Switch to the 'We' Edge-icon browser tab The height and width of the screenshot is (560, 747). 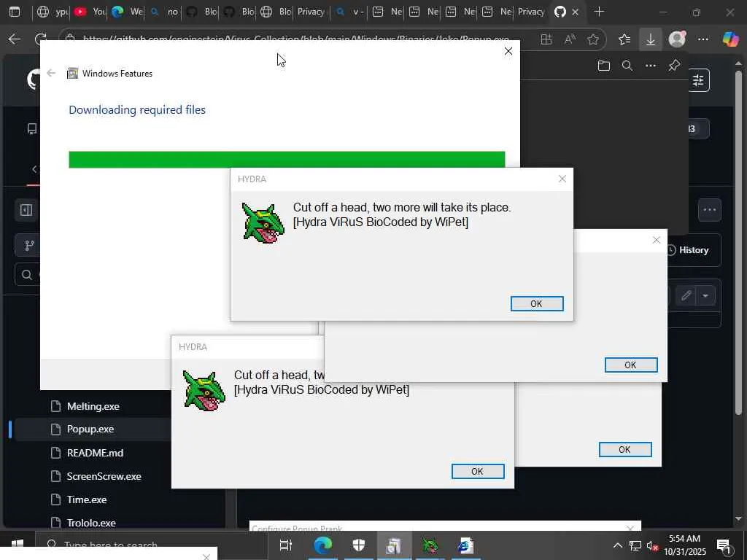[x=127, y=12]
